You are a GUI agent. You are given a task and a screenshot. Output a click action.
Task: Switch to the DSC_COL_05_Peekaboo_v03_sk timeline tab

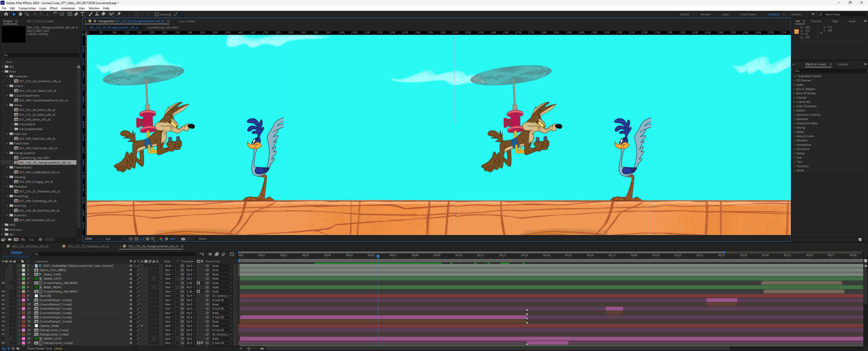89,247
